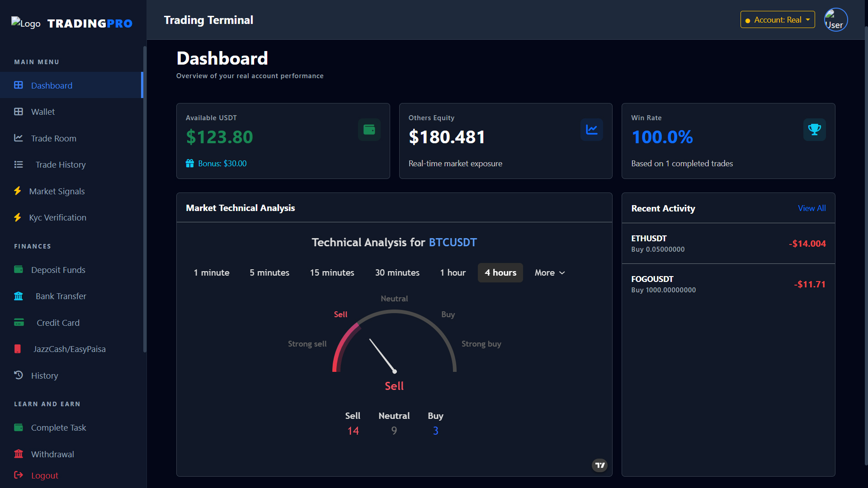868x488 pixels.
Task: Expand the More timeframes dropdown
Action: point(549,272)
